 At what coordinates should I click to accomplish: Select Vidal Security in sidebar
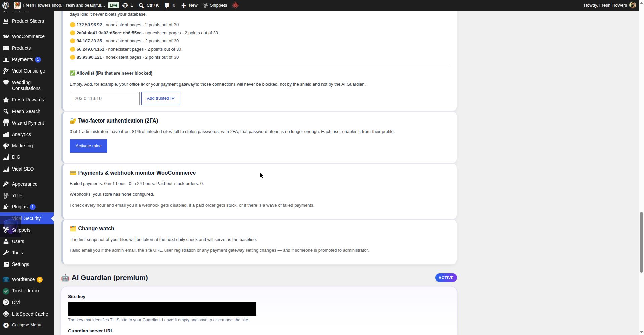click(27, 218)
